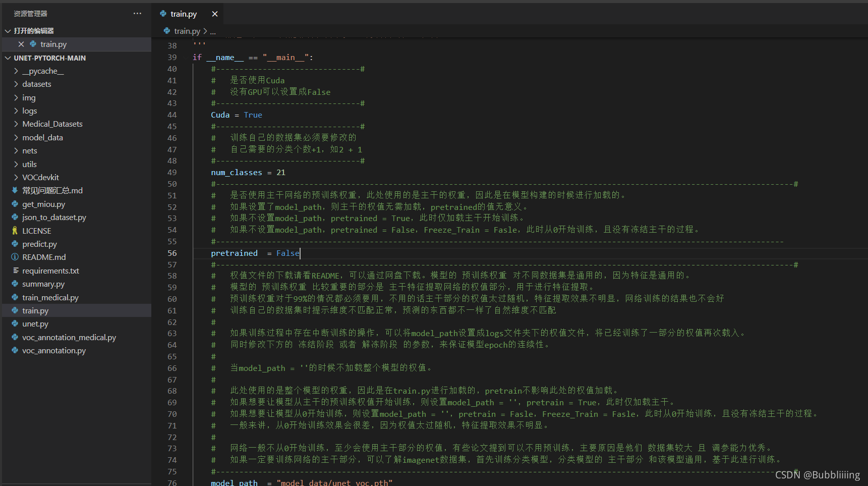This screenshot has height=486, width=868.
Task: Click the requirements.txt text file icon
Action: point(16,271)
